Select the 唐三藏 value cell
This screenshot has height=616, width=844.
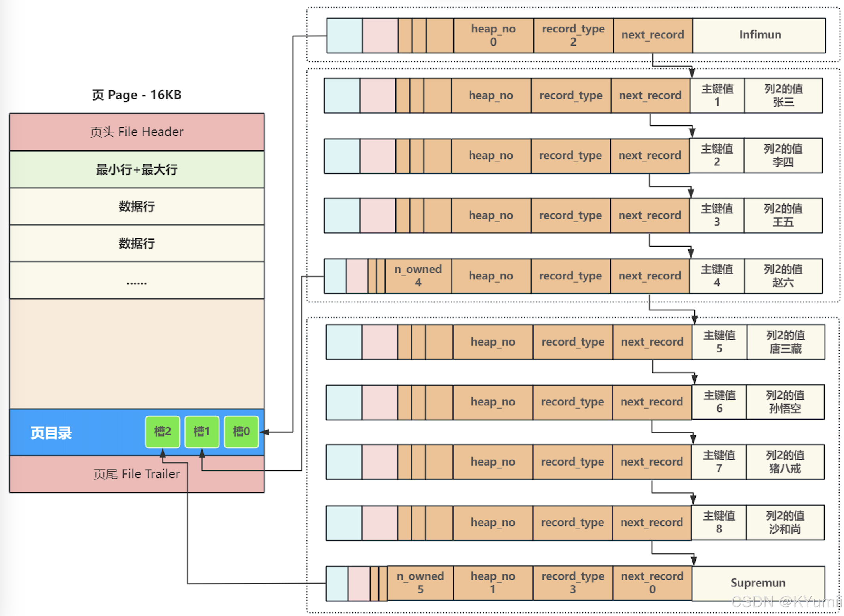[x=786, y=342]
